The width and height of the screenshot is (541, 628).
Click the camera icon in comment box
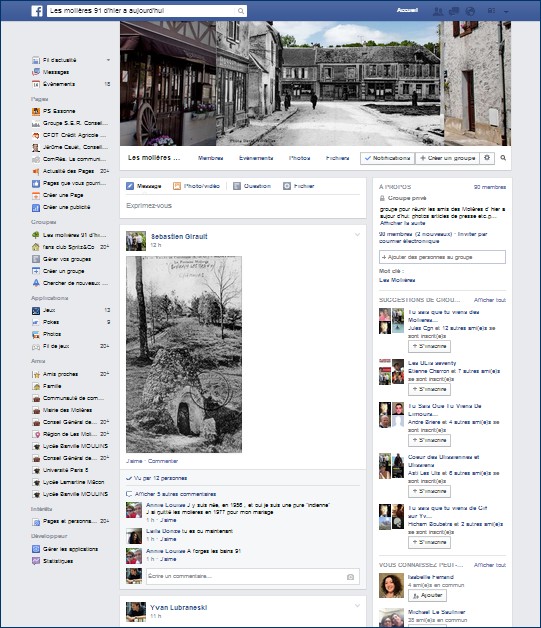[x=350, y=577]
